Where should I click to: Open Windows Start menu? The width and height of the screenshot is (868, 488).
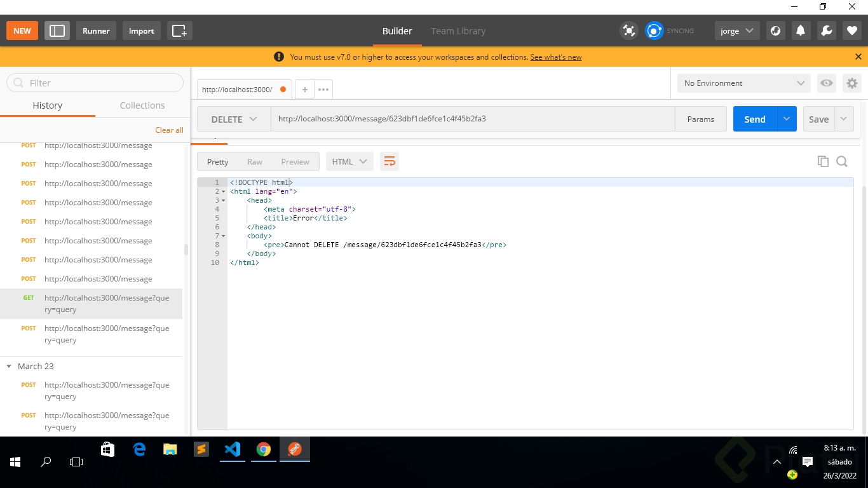click(15, 462)
